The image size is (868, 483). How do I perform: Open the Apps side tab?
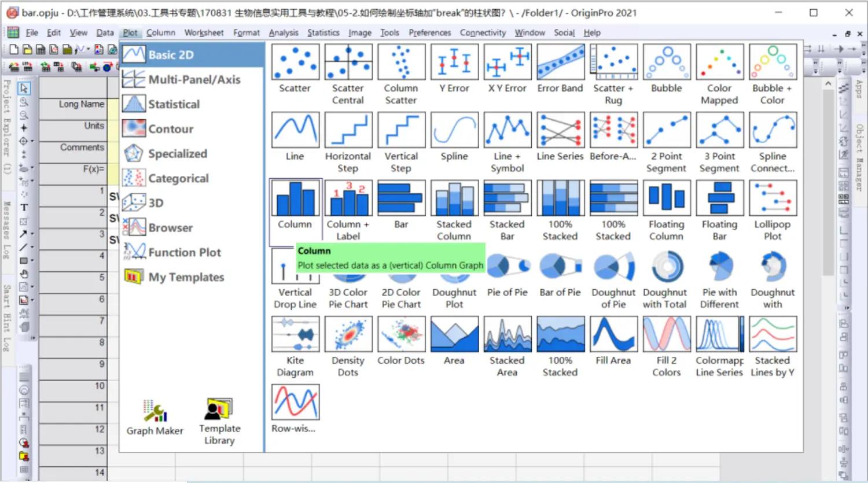click(x=859, y=89)
